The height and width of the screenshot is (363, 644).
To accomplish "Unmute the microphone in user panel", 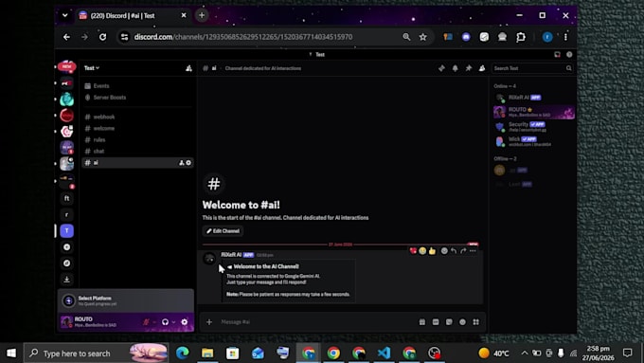I will (146, 322).
